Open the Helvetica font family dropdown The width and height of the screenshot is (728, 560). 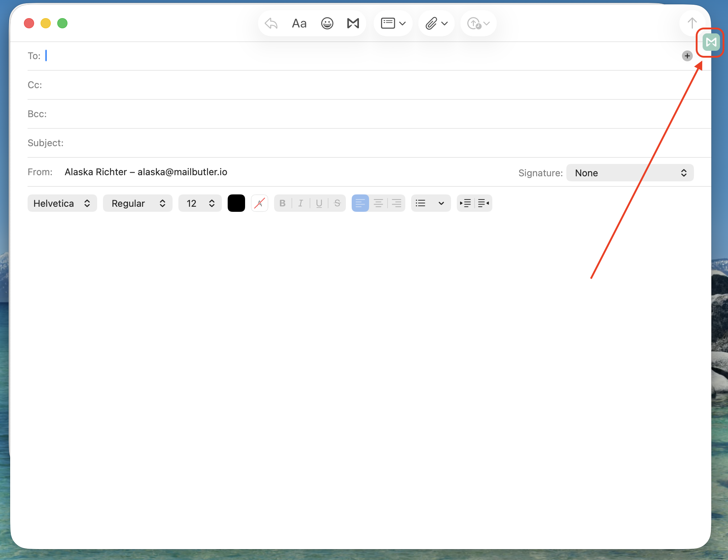[62, 203]
